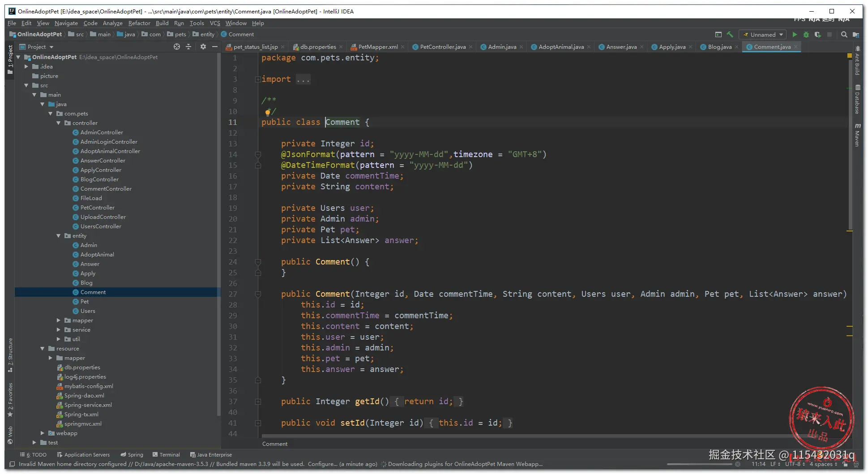This screenshot has width=868, height=474.
Task: Run with coverage using the shield icon
Action: (818, 34)
